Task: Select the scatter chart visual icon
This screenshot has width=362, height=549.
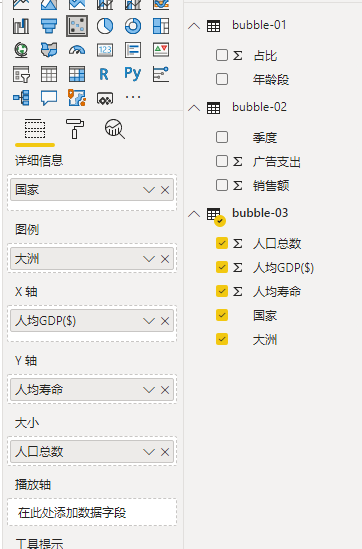Action: 77,26
